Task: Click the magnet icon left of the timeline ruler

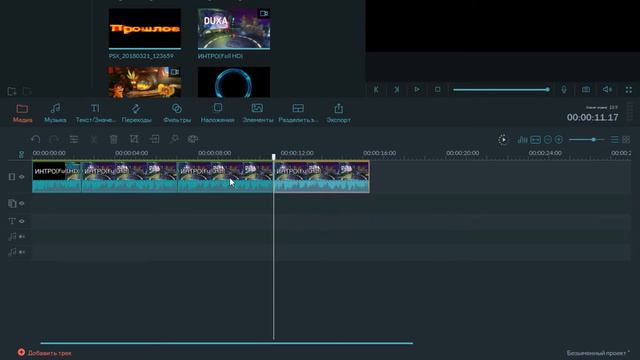Action: pos(21,154)
